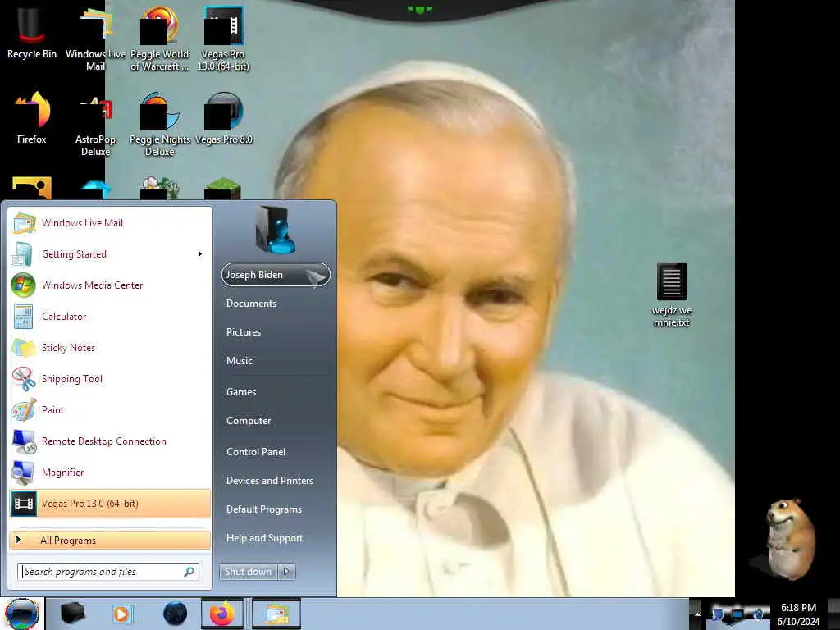Click the search magnifier icon in Start menu
840x630 pixels.
point(189,572)
